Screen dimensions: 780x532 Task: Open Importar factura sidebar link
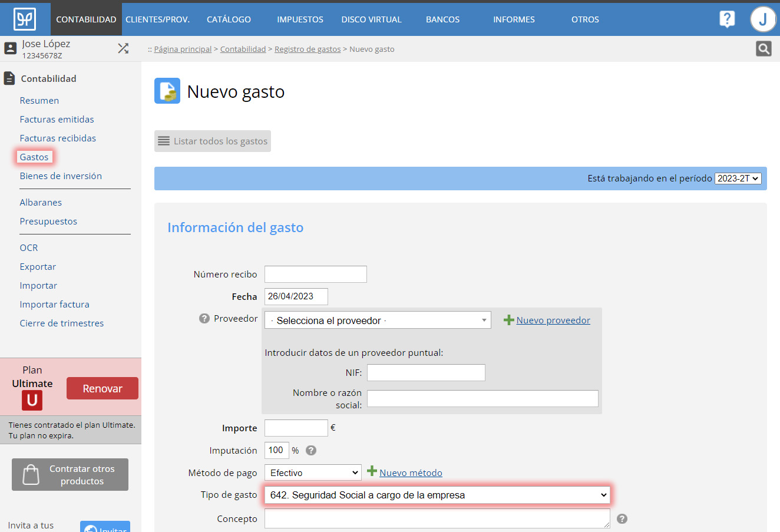[x=55, y=305]
